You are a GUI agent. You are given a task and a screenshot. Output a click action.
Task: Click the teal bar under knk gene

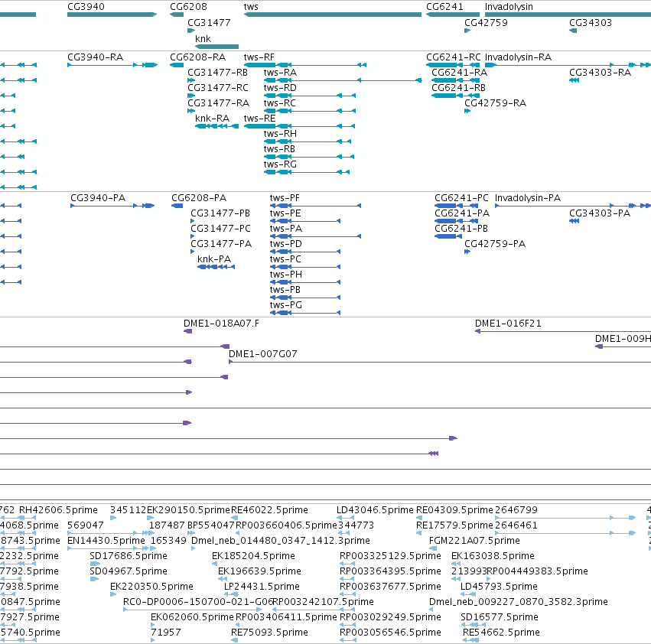point(216,47)
